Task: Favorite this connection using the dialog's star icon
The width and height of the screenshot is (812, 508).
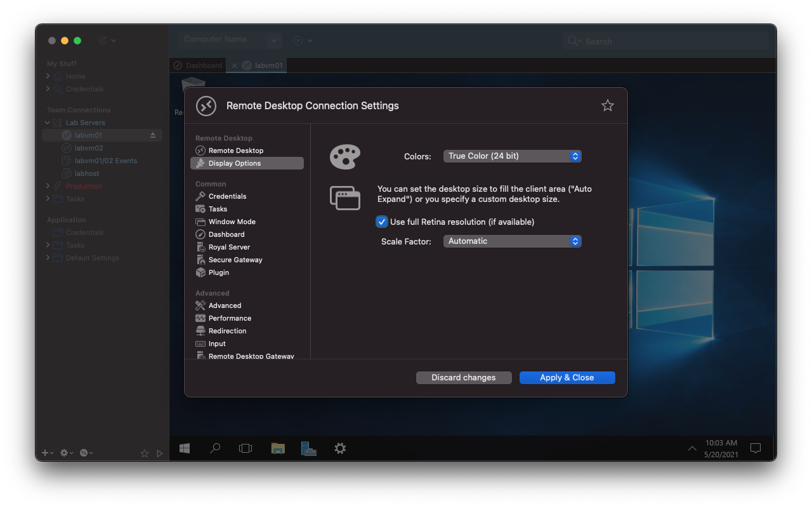Action: 607,106
